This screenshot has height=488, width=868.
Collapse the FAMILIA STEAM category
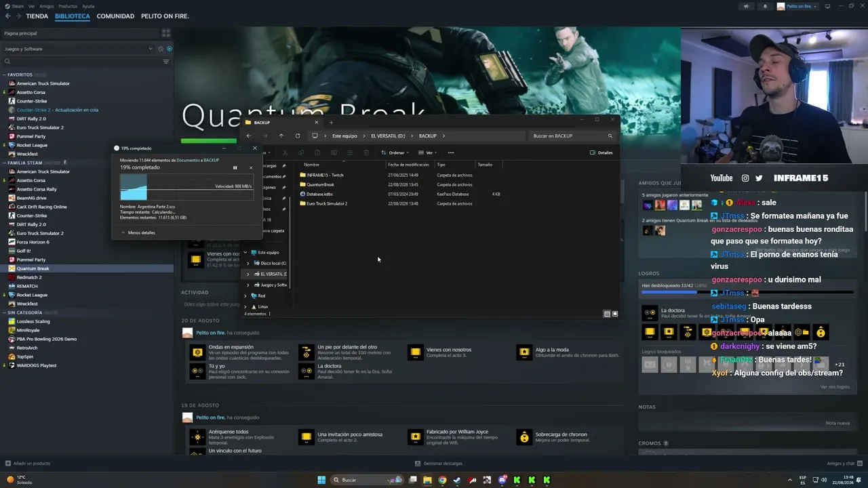click(4, 163)
